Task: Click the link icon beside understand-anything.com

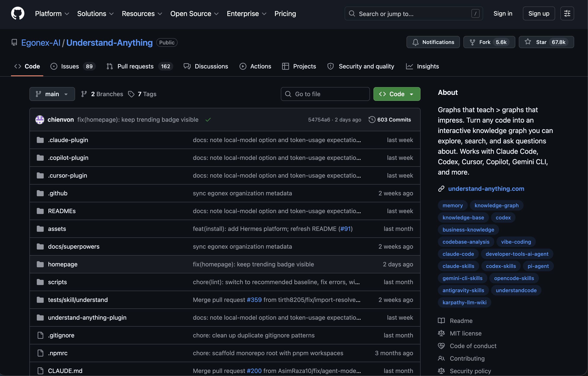Action: [441, 189]
